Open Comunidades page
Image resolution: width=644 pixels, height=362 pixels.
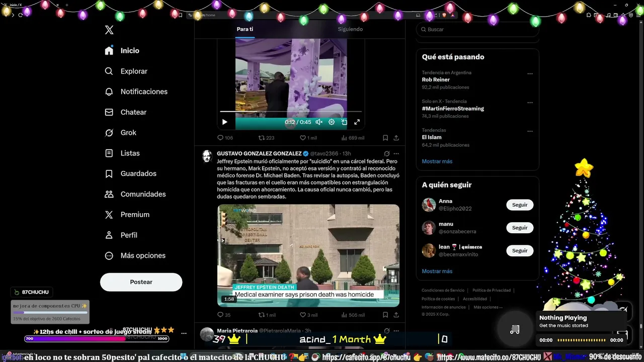pyautogui.click(x=135, y=194)
